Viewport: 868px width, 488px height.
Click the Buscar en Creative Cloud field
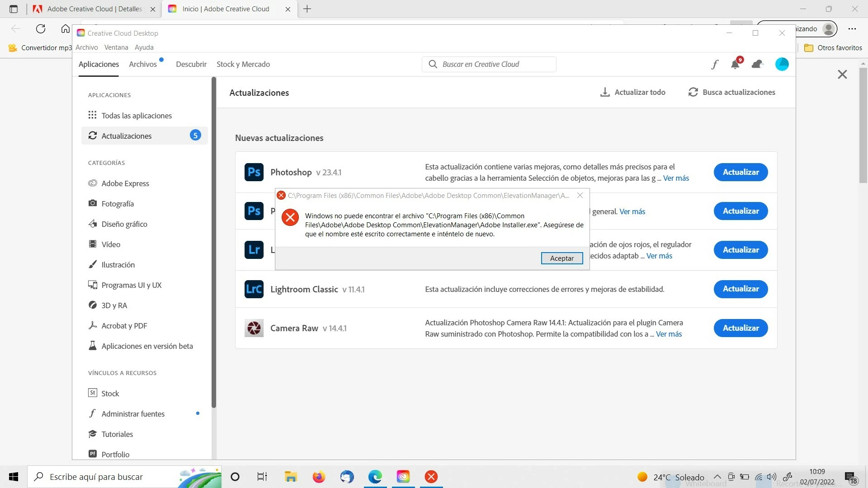(x=489, y=64)
